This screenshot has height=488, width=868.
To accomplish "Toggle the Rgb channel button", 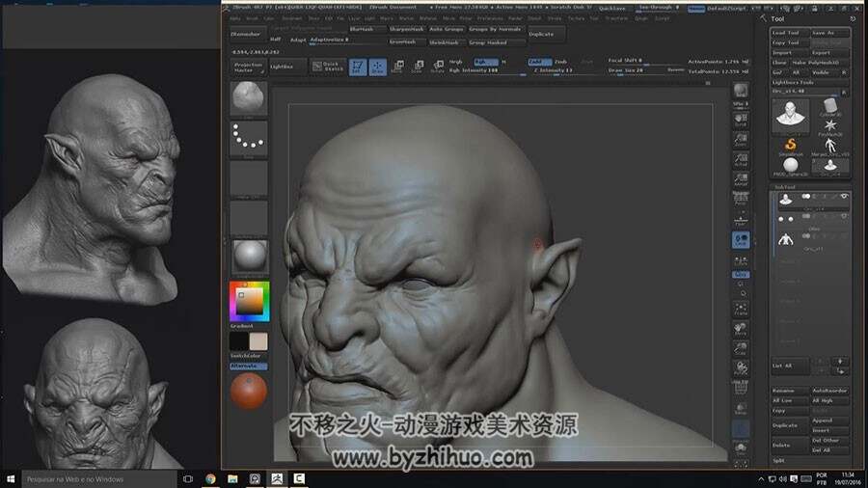I will pos(485,62).
